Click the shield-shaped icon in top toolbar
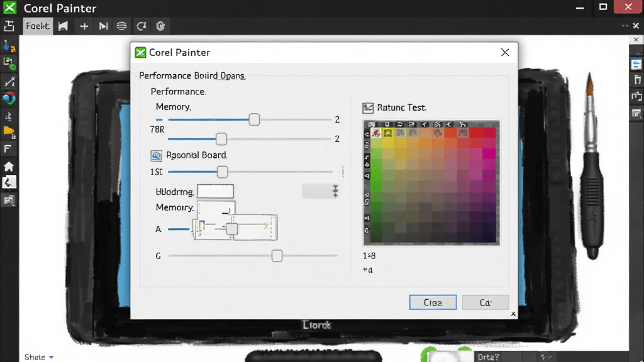Image resolution: width=644 pixels, height=362 pixels. click(160, 26)
